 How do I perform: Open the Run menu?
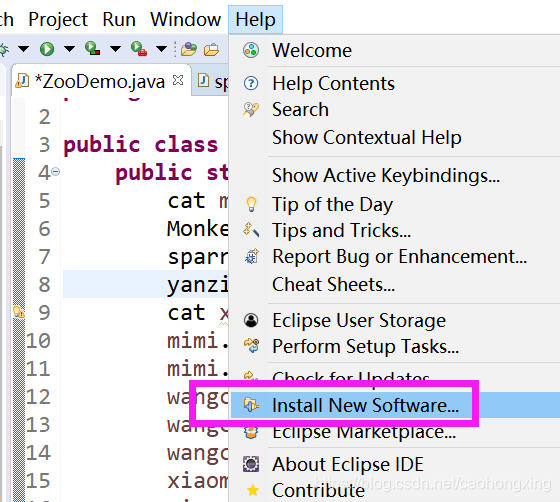click(x=119, y=19)
